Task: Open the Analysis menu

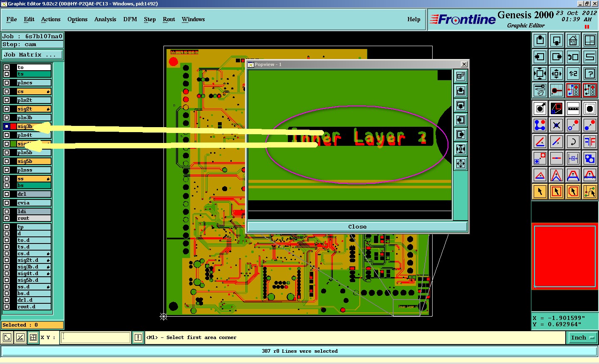Action: [105, 19]
